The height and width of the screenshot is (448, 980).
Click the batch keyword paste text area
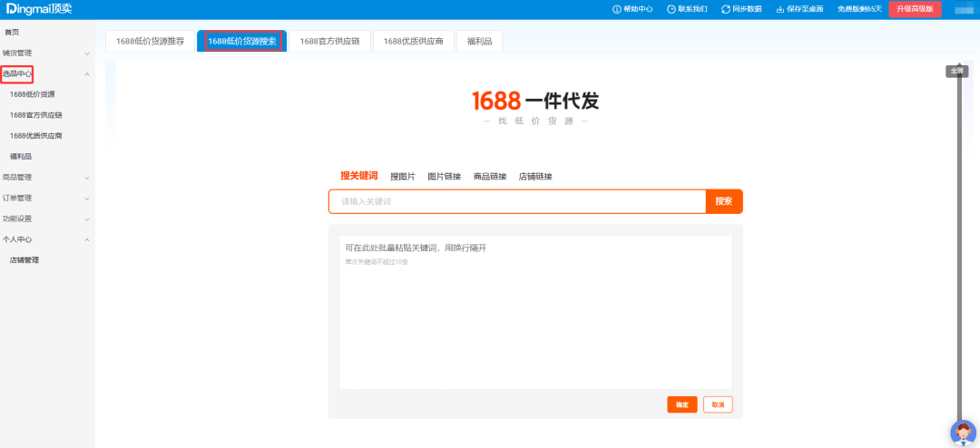click(x=535, y=312)
